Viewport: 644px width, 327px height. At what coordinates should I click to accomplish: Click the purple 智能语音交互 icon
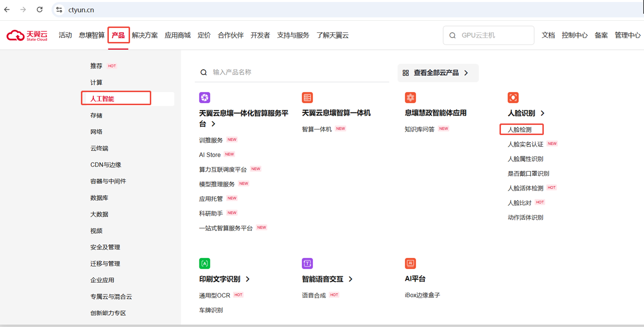tap(307, 263)
